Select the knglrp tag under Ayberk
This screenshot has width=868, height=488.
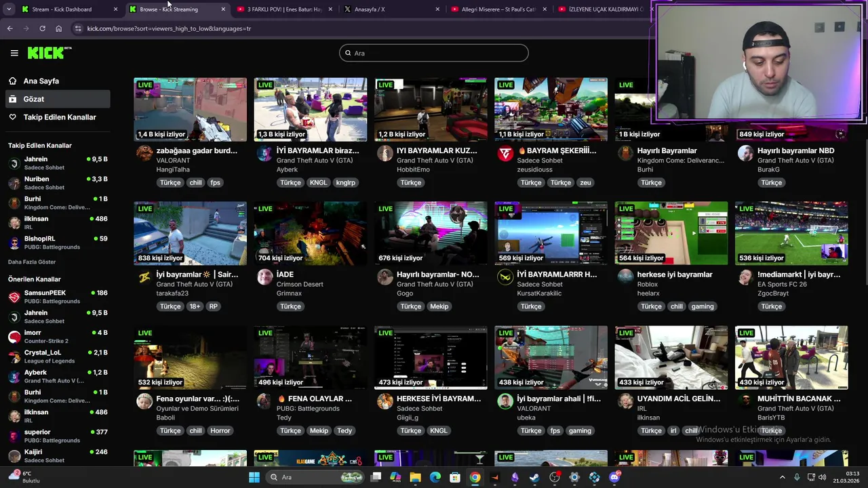point(346,182)
